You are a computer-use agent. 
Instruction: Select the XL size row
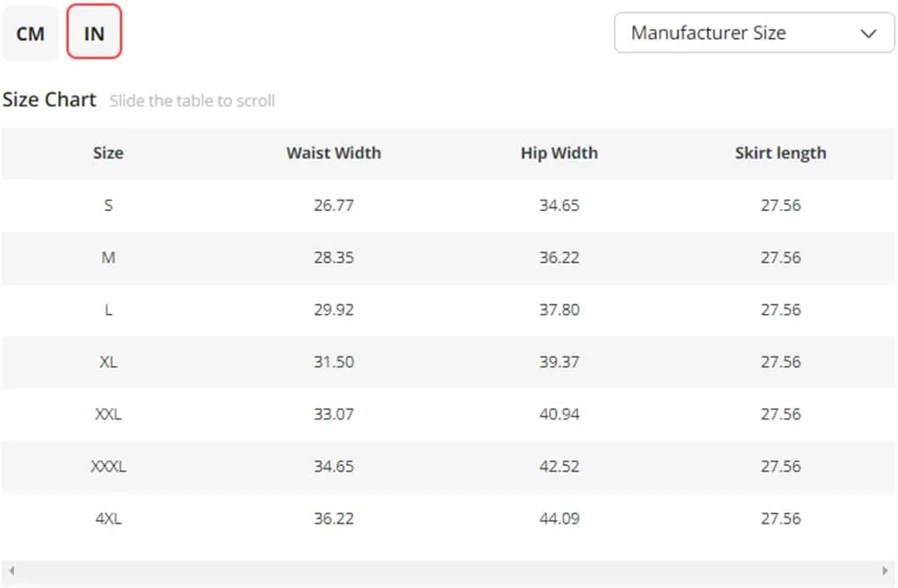click(x=448, y=362)
